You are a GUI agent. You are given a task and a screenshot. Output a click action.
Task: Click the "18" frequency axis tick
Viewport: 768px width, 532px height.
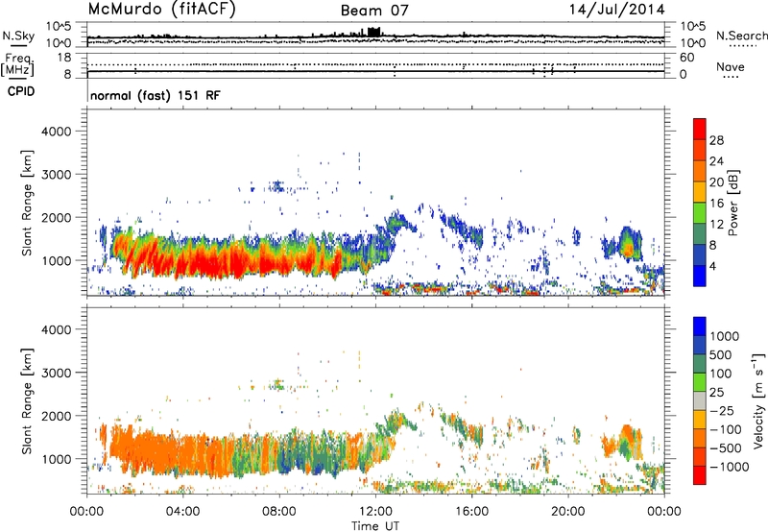pyautogui.click(x=63, y=58)
